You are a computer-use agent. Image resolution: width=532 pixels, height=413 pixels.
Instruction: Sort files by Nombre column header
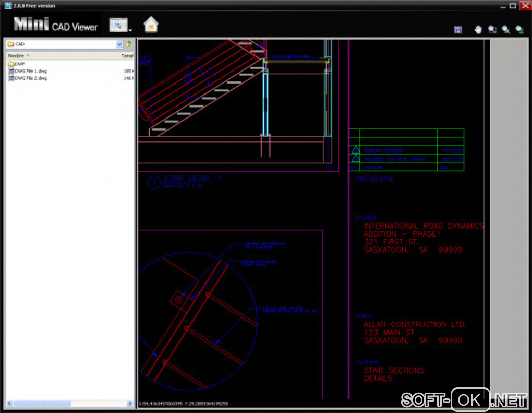pos(17,55)
